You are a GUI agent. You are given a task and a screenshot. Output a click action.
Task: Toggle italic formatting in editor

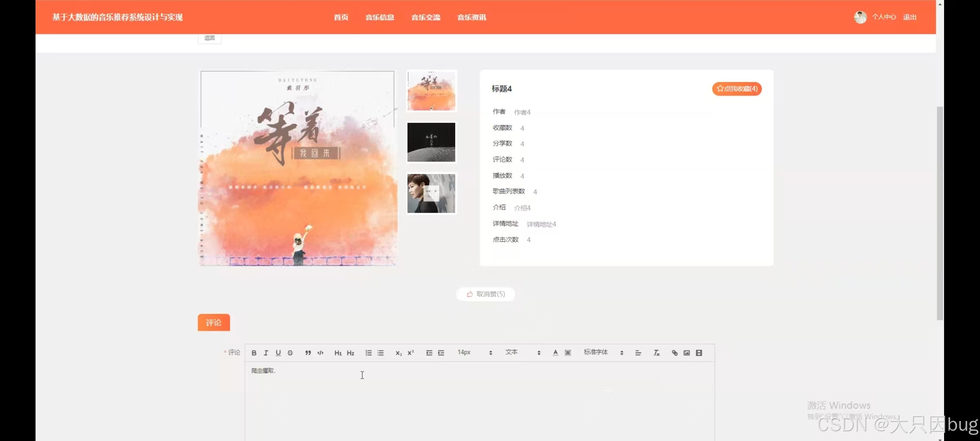click(x=266, y=353)
